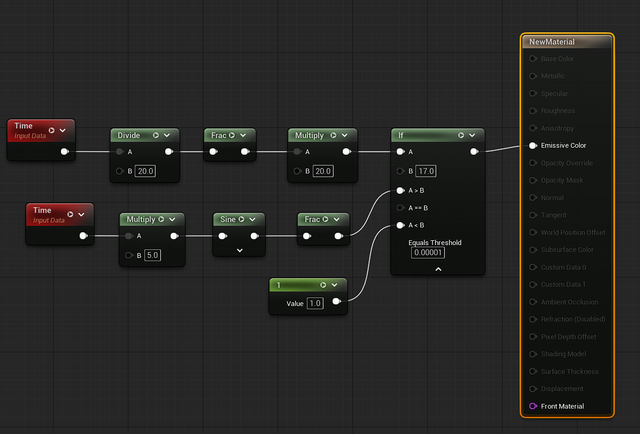Click Base Color pin on NewMaterial
This screenshot has height=434, width=640.
[x=533, y=59]
